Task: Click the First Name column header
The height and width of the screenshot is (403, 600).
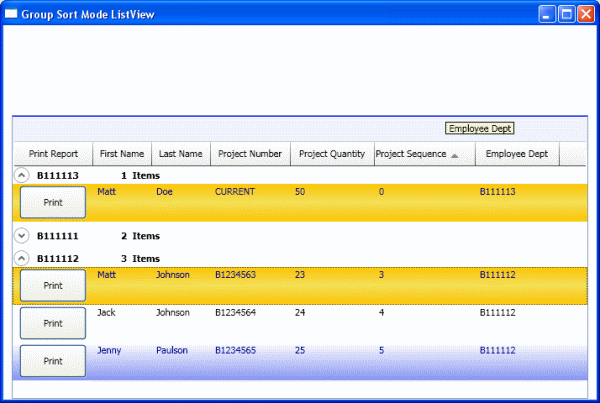Action: 122,154
